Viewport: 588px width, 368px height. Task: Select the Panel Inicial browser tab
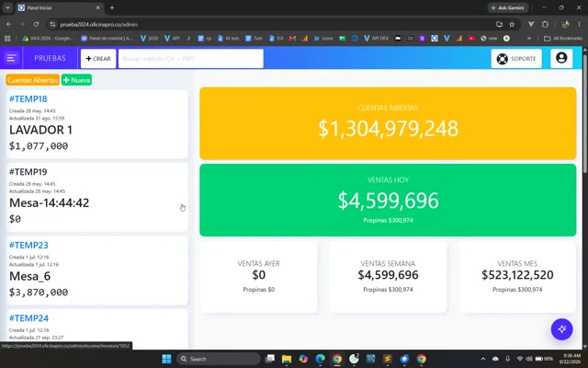[x=60, y=7]
